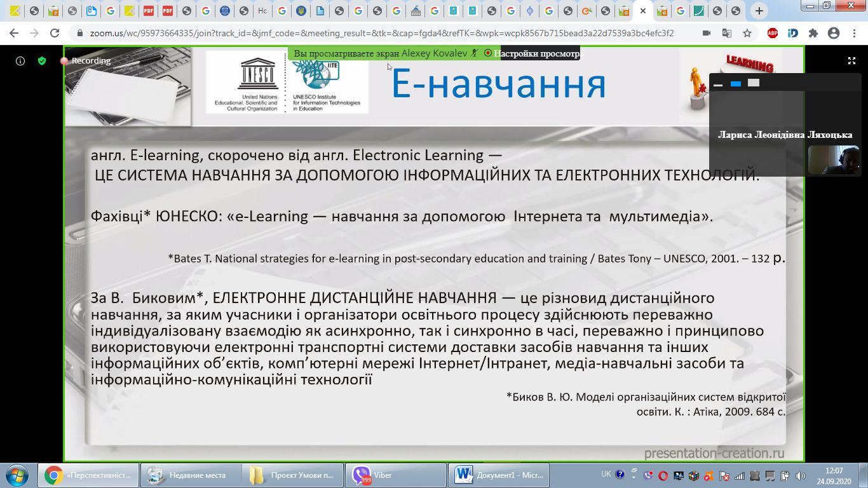This screenshot has height=488, width=868.
Task: Open a new Chrome tab
Action: pos(759,11)
